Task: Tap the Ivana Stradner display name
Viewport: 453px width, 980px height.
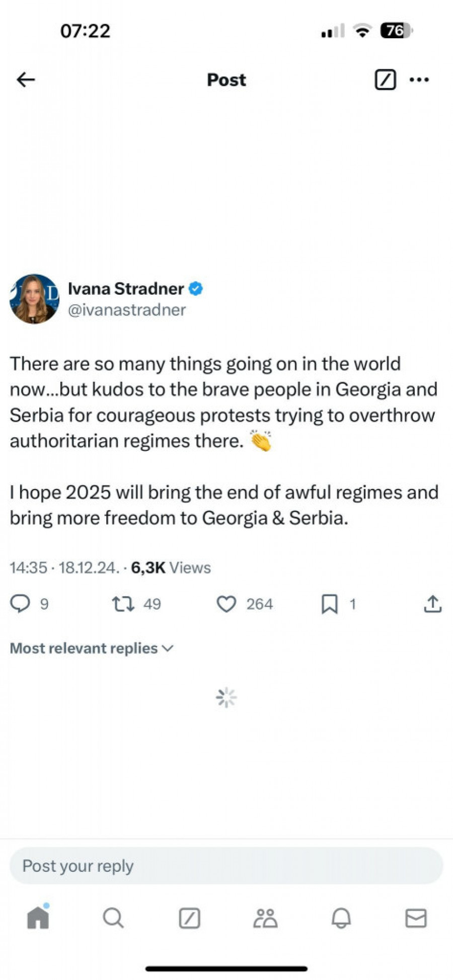Action: tap(126, 289)
